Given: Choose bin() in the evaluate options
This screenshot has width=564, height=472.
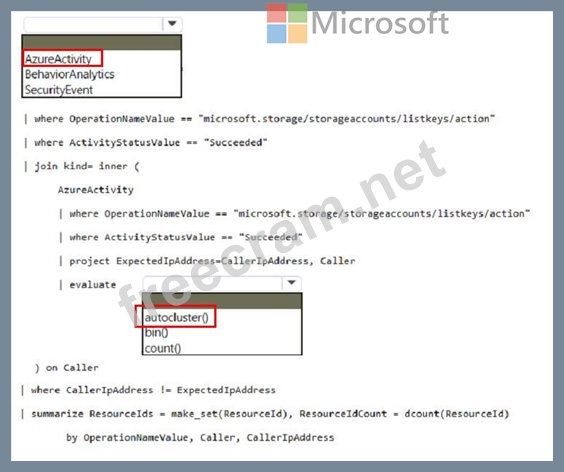Looking at the screenshot, I should tap(156, 333).
